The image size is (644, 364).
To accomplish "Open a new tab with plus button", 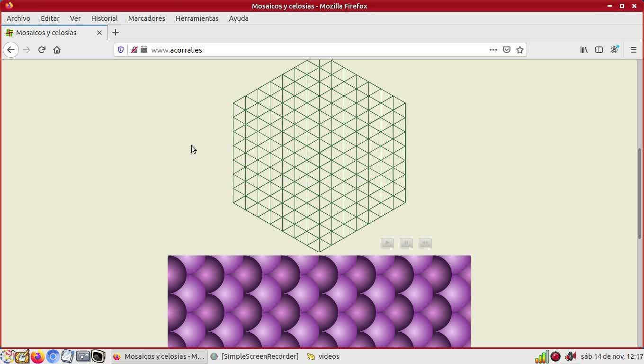I will click(x=116, y=33).
